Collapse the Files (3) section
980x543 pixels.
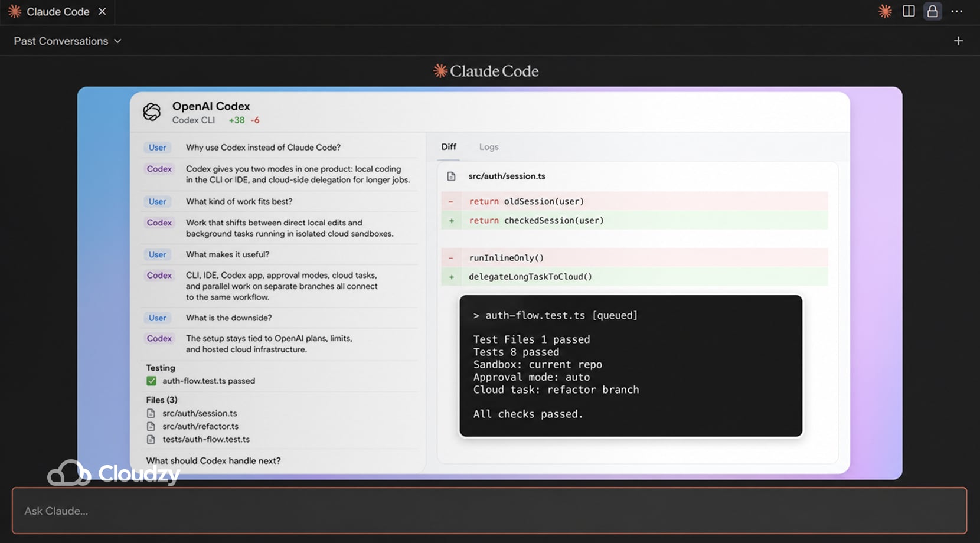click(x=161, y=400)
